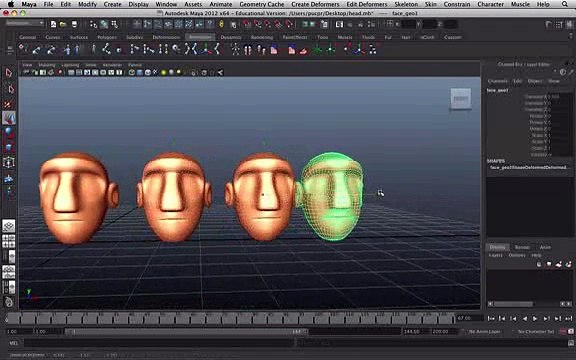Click the Save Scene icon
The image size is (576, 360).
click(x=74, y=24)
